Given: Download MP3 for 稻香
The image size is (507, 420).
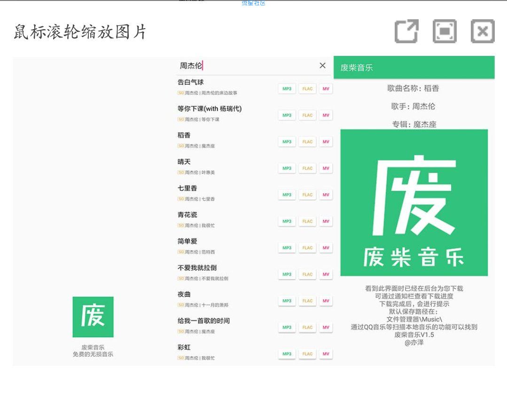Looking at the screenshot, I should [x=287, y=141].
